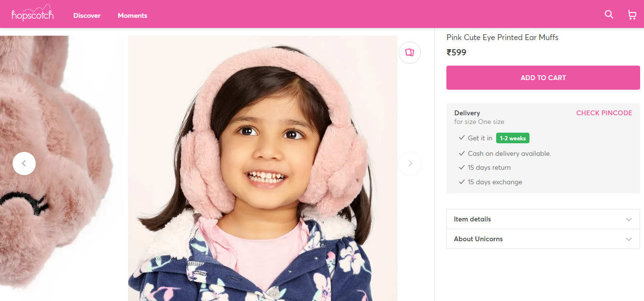This screenshot has width=644, height=301.
Task: Click the Cash on delivery available line
Action: pyautogui.click(x=509, y=153)
